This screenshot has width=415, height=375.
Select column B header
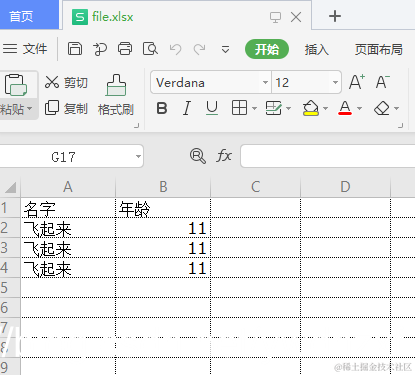(x=163, y=187)
